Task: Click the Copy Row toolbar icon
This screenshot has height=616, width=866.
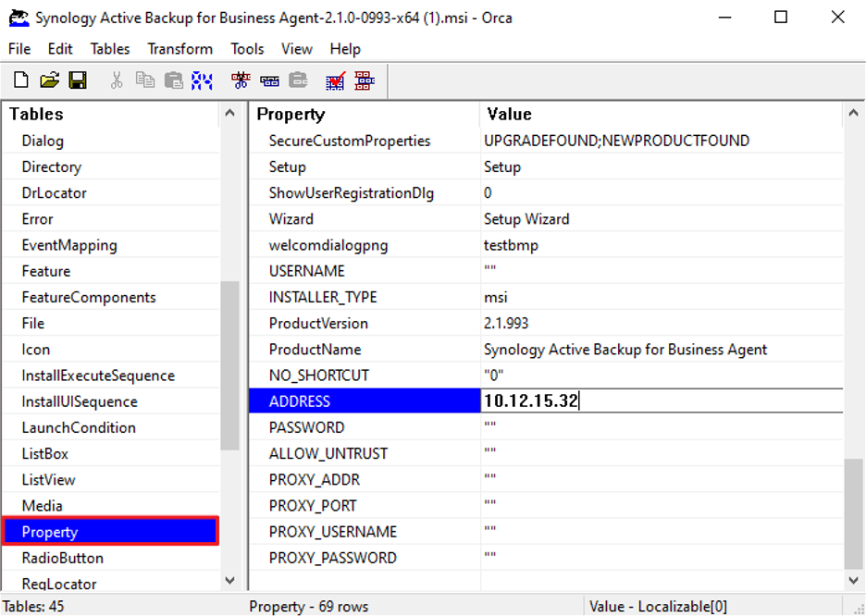Action: 269,81
